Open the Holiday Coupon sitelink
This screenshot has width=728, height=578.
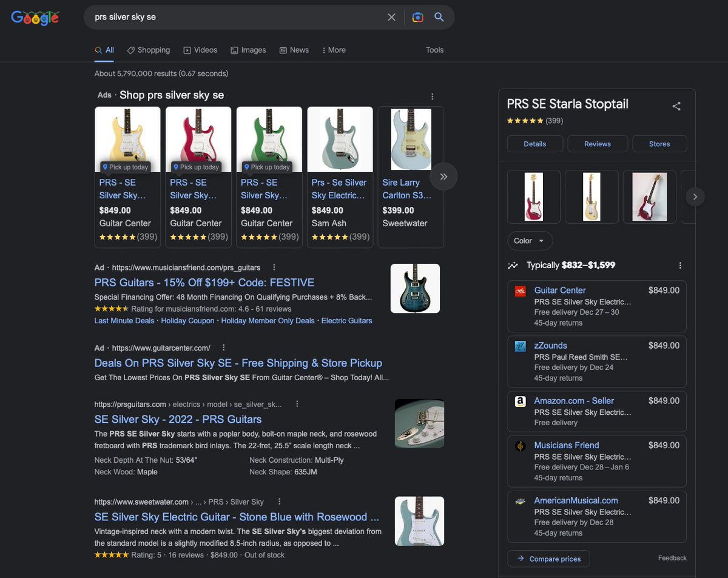pyautogui.click(x=188, y=321)
